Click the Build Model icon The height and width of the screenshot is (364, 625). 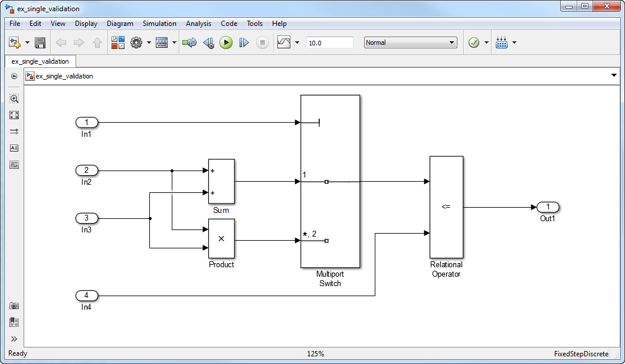[x=502, y=42]
